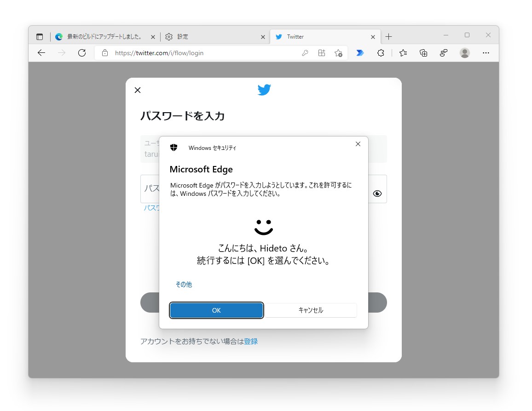Open the Favorites list

(403, 53)
